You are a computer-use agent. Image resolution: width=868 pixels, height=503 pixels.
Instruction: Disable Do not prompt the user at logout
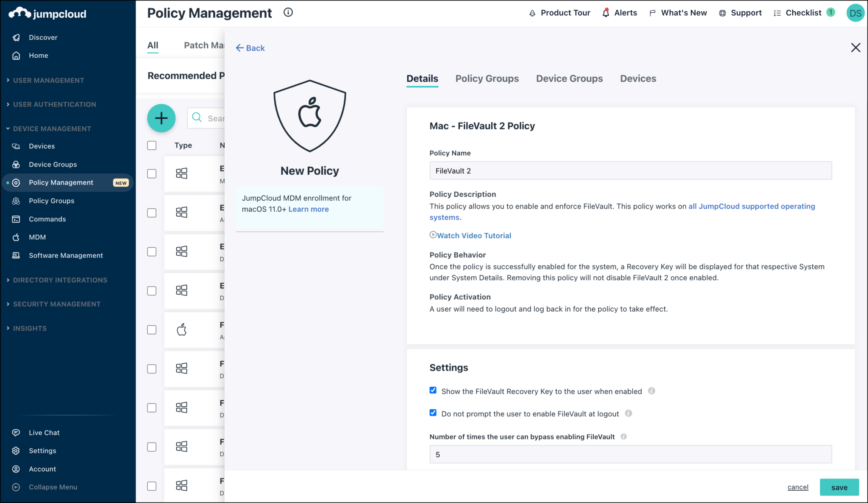point(433,412)
